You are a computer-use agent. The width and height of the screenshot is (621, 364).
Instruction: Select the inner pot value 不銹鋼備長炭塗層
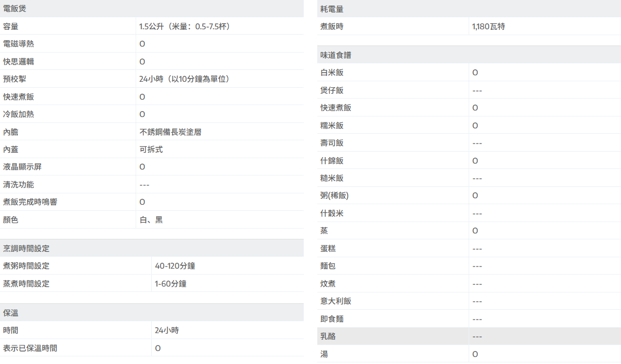[x=170, y=132]
